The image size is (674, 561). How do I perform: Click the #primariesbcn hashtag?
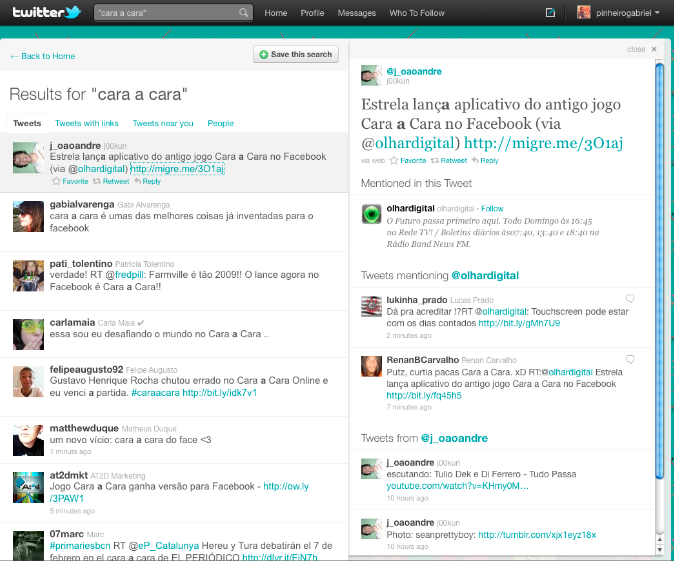pos(80,546)
